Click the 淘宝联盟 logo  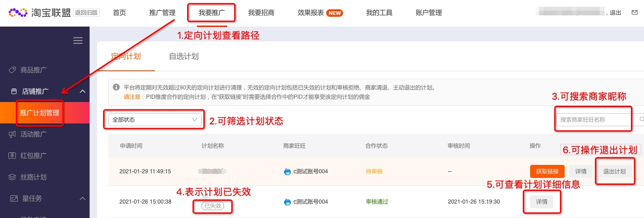coord(39,13)
